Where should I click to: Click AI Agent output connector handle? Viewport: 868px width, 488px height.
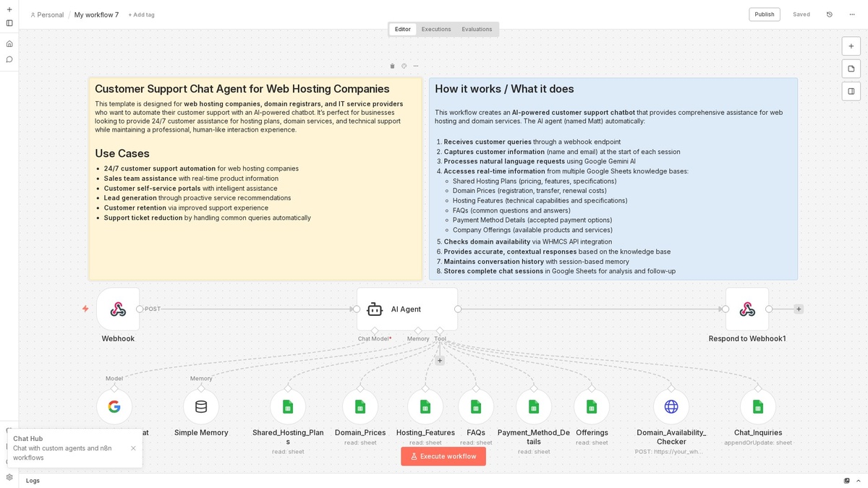458,309
